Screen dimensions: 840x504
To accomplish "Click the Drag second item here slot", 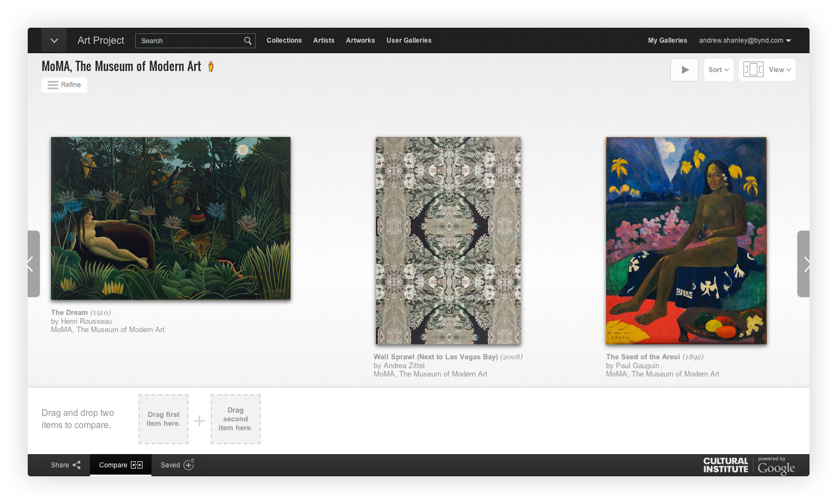I will [236, 419].
